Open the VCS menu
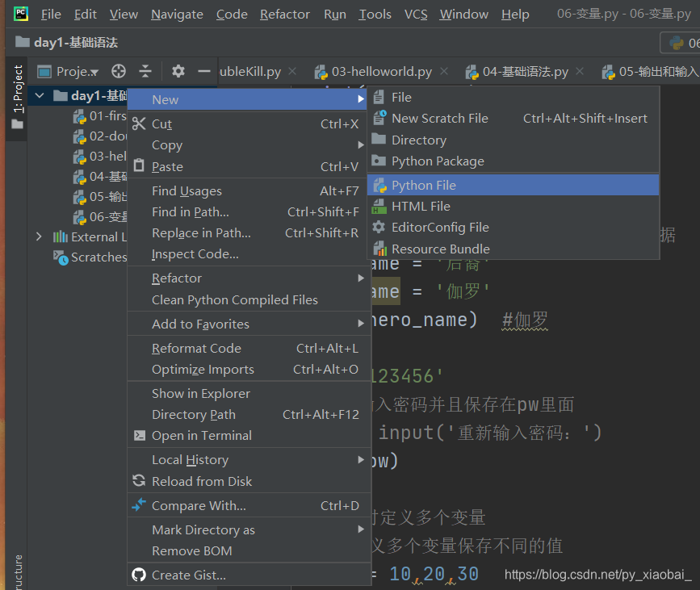Viewport: 700px width, 590px height. tap(416, 15)
